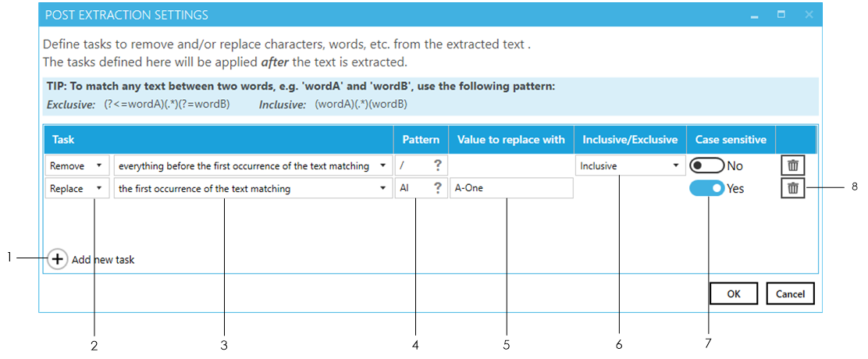Open the Replace task type dropdown
The width and height of the screenshot is (868, 359).
click(77, 188)
